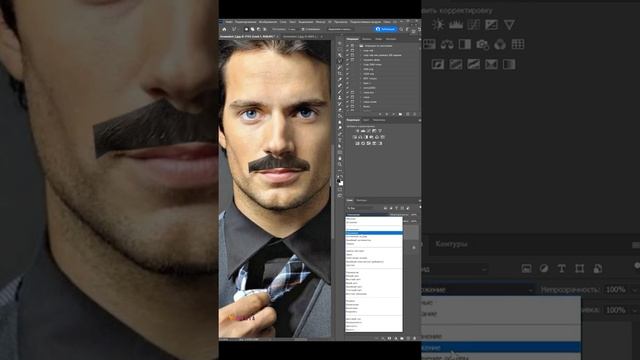Click enlarged Posterize adjustment icon

[456, 64]
